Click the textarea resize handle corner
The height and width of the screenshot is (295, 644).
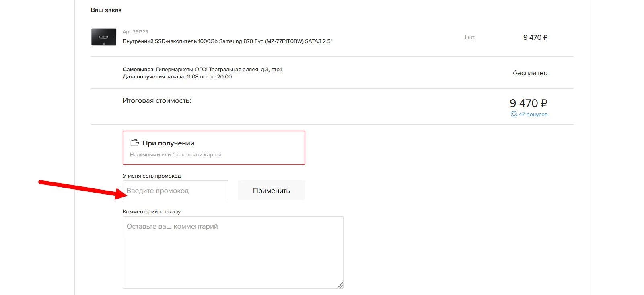click(x=340, y=285)
